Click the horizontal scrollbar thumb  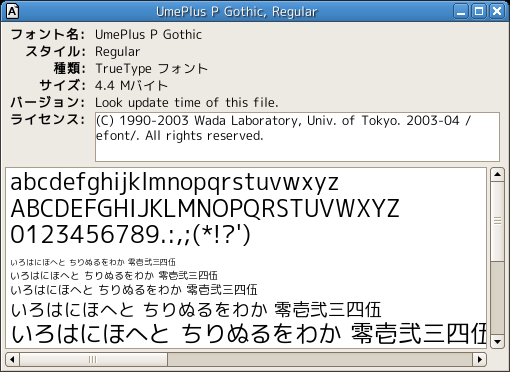[x=93, y=359]
